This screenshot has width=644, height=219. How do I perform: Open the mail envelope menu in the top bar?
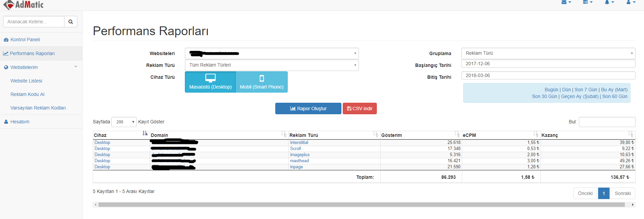click(x=566, y=2)
